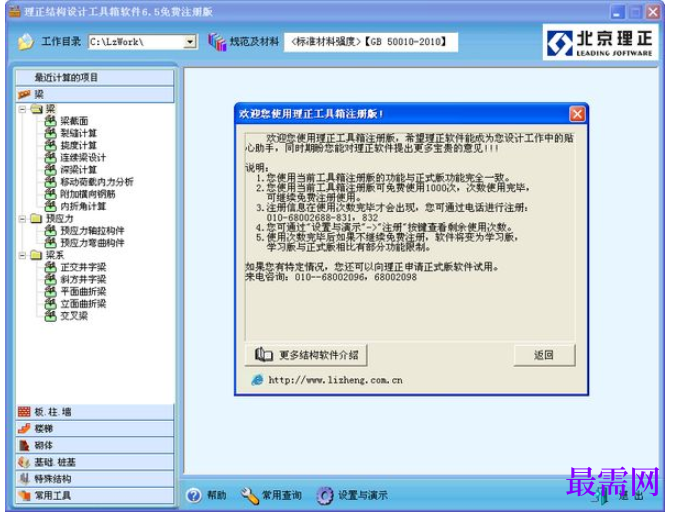Open the 最近计算的项目 header
The width and height of the screenshot is (678, 513).
coord(95,77)
